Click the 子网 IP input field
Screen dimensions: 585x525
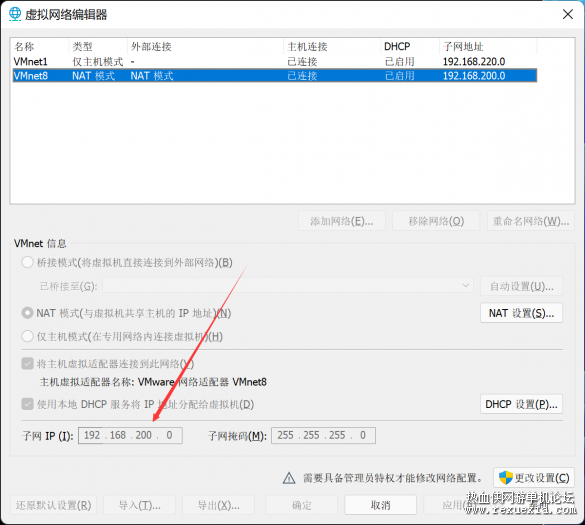pyautogui.click(x=130, y=435)
